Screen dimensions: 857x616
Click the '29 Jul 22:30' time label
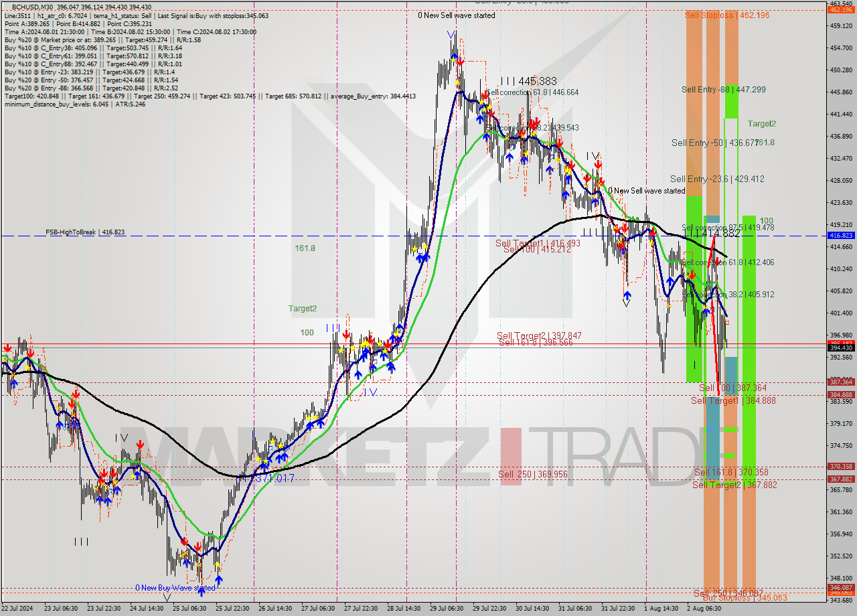[x=489, y=609]
